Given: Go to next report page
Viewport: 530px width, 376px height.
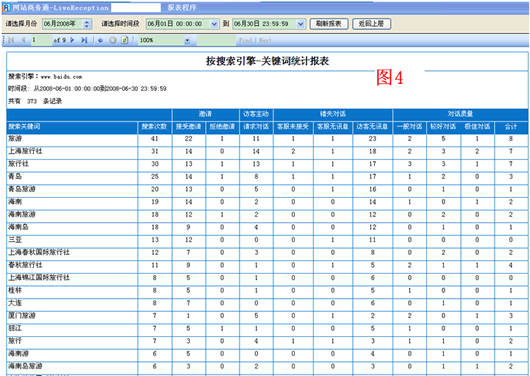Looking at the screenshot, I should pos(72,40).
